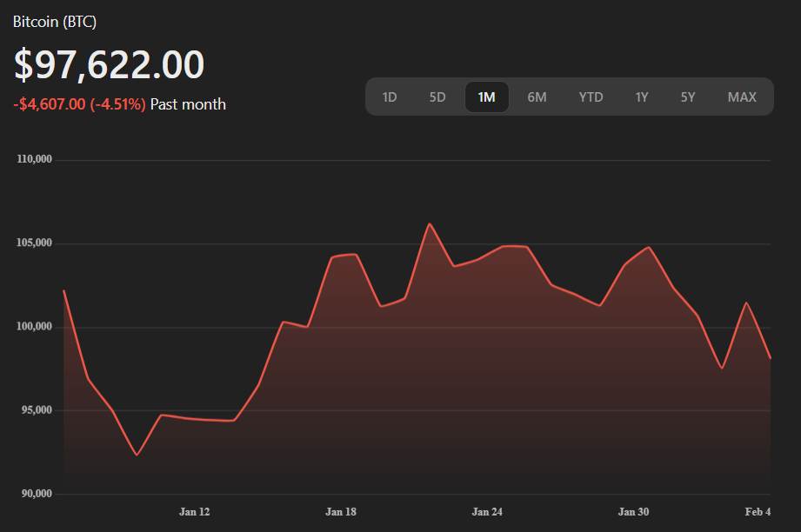Switch chart to YTD view
The width and height of the screenshot is (801, 532).
pyautogui.click(x=591, y=97)
